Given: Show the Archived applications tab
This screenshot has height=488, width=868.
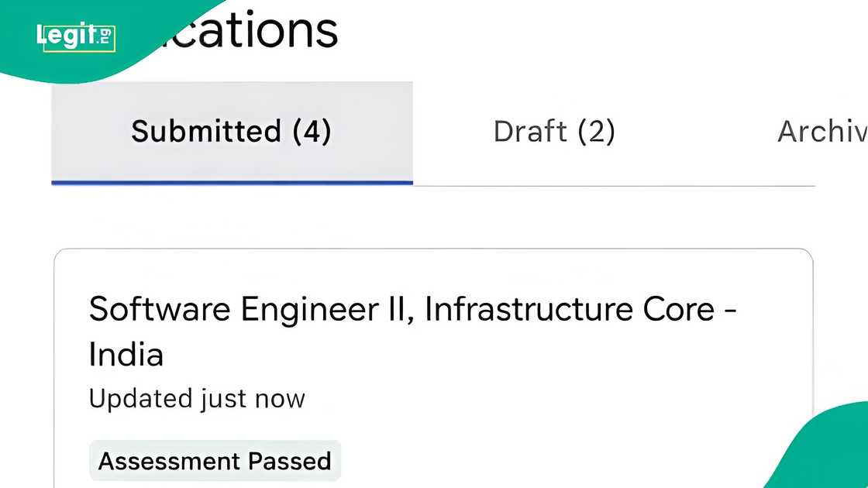Looking at the screenshot, I should 821,132.
